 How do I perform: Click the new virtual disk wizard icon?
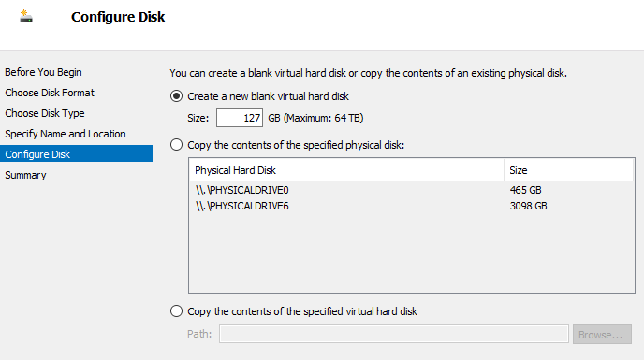26,17
